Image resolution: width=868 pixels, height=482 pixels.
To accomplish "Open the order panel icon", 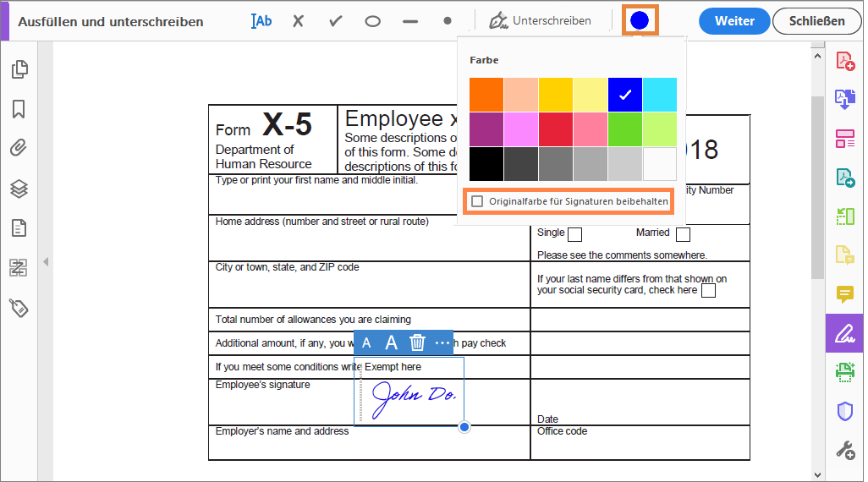I will click(19, 268).
